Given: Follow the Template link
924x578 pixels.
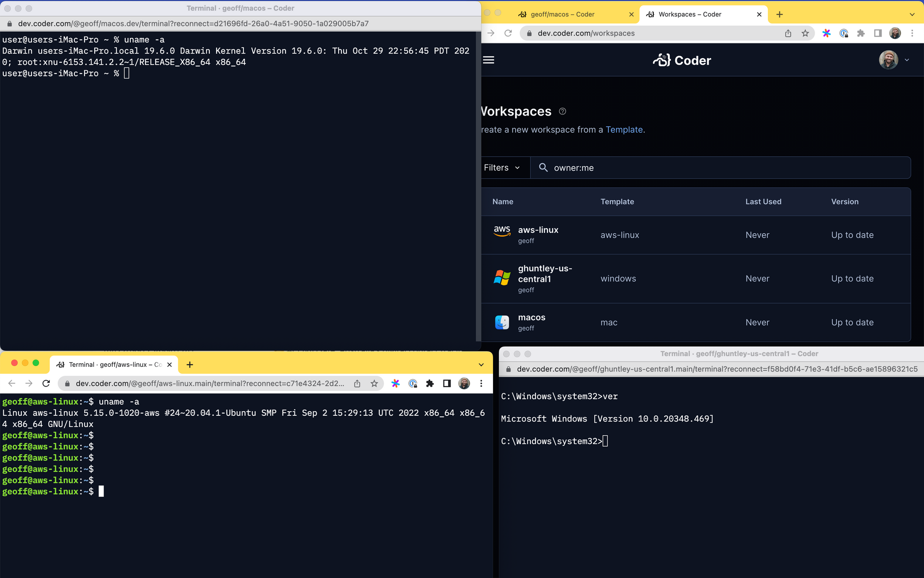Looking at the screenshot, I should click(x=624, y=130).
